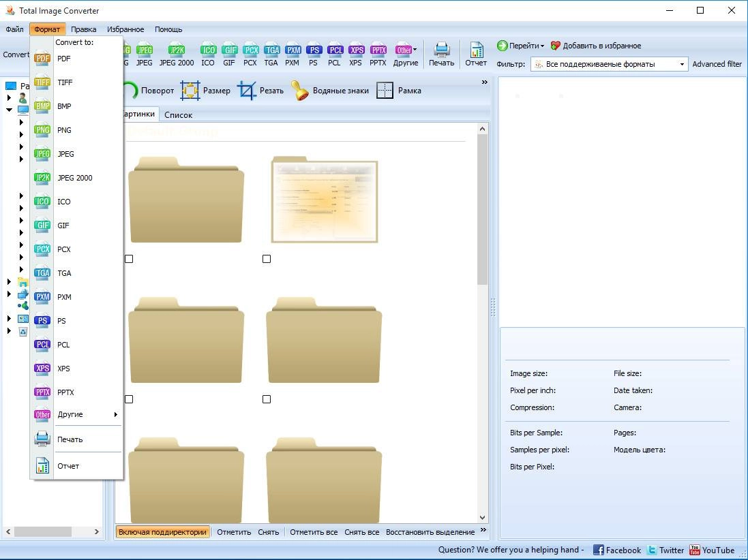Click the Печать toolbar button
Screen dimensions: 748x560
(442, 55)
